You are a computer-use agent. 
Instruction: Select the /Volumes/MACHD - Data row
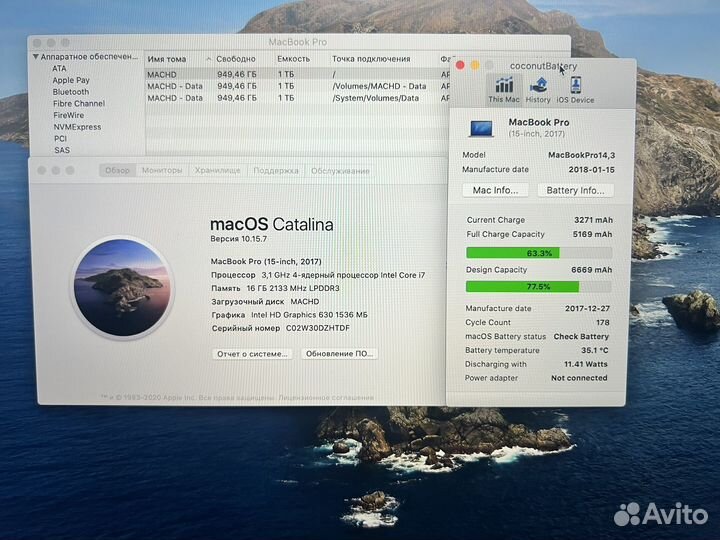pos(298,86)
